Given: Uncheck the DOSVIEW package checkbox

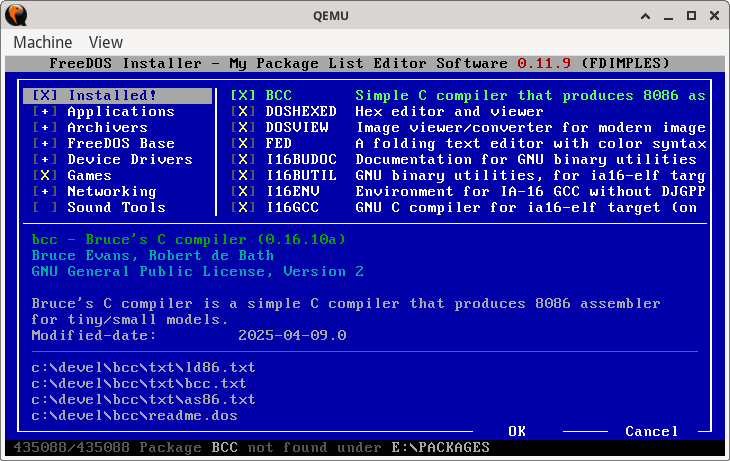Looking at the screenshot, I should [x=243, y=127].
